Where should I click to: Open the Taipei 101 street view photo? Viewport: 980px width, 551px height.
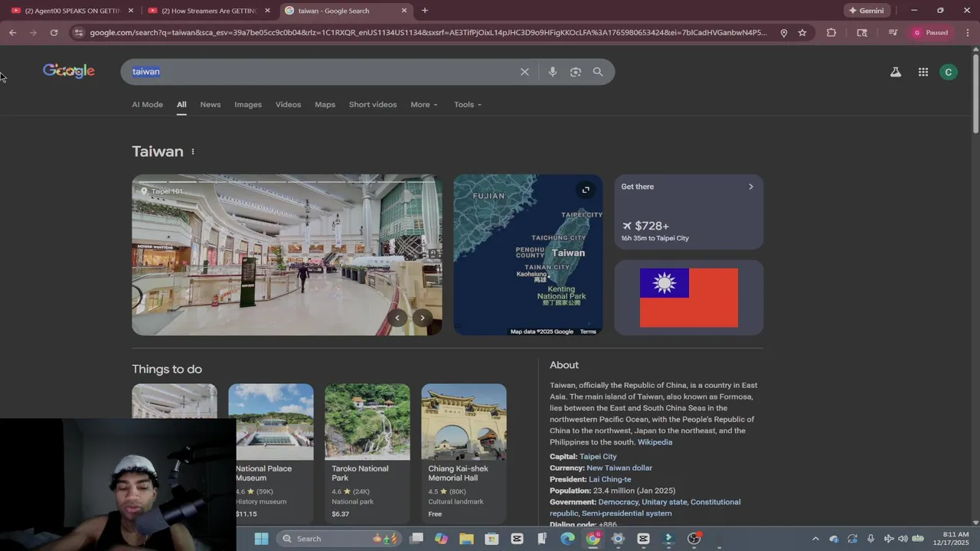pyautogui.click(x=286, y=255)
